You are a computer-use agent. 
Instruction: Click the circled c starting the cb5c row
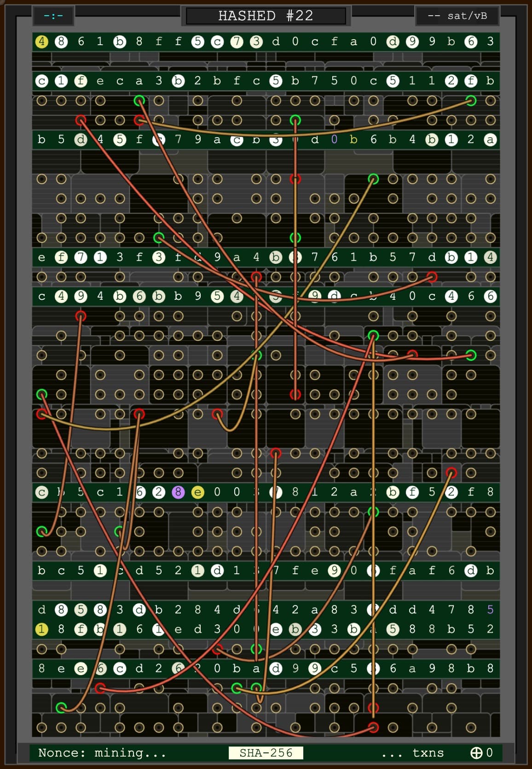[x=41, y=492]
